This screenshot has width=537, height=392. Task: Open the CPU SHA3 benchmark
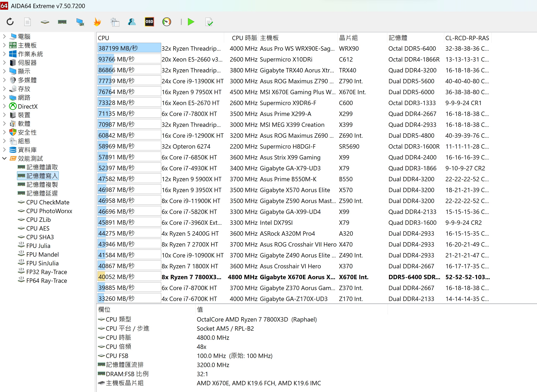point(36,237)
